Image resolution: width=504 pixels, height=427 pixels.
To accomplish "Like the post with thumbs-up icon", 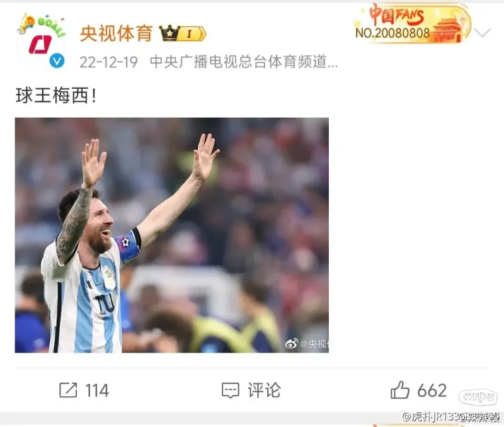I will [x=400, y=390].
